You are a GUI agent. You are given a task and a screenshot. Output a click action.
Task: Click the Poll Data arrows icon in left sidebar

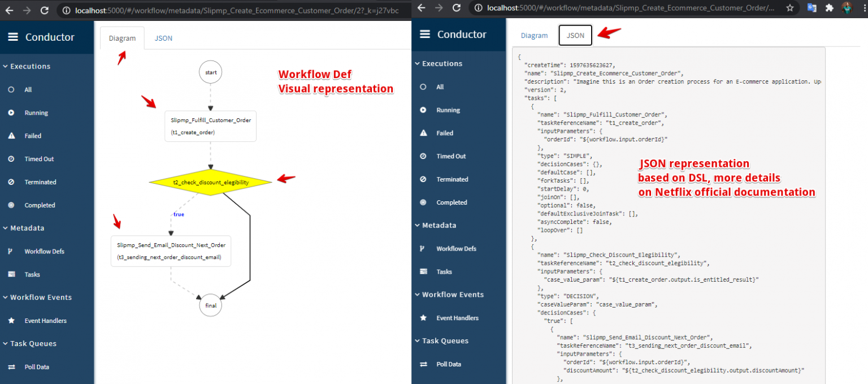coord(11,367)
